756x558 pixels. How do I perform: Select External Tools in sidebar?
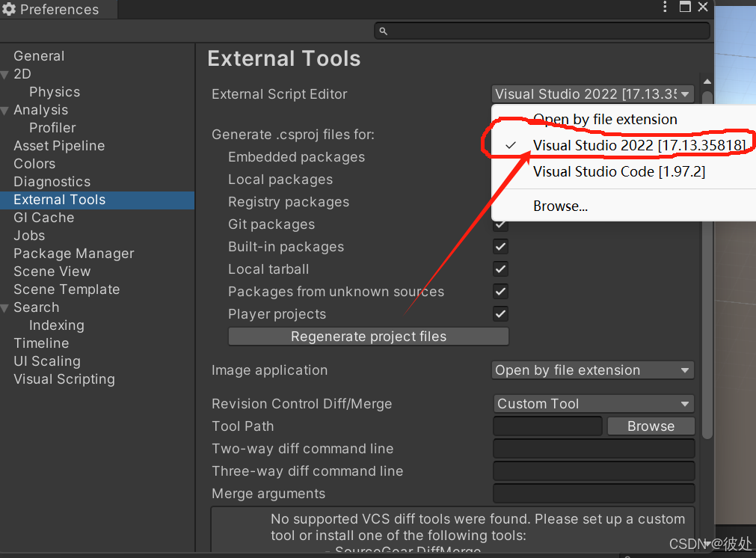(97, 200)
